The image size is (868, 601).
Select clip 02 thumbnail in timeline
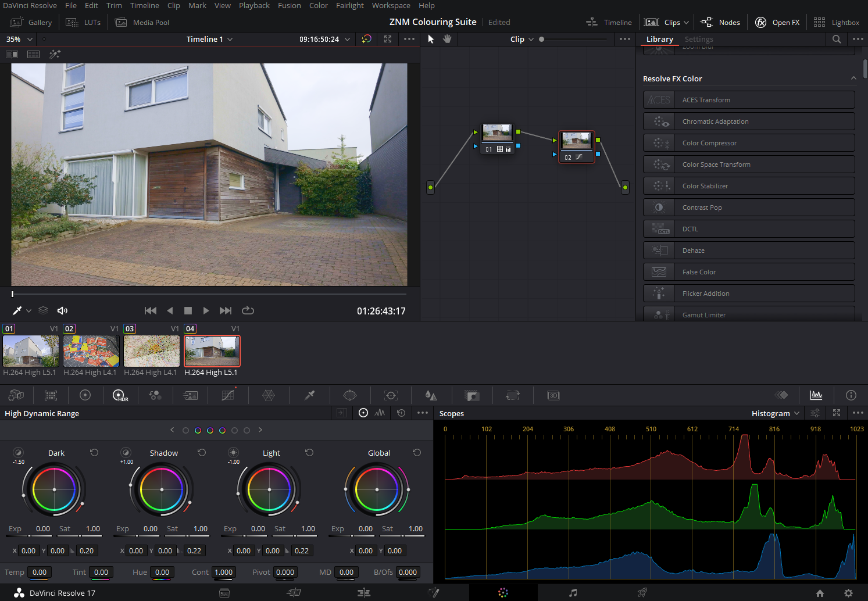[x=91, y=350]
